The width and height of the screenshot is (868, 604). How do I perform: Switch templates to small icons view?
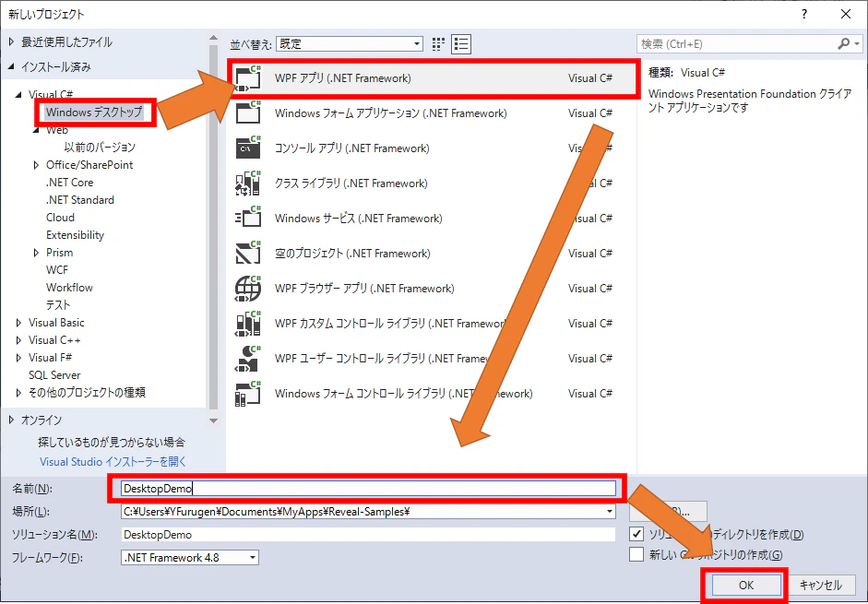click(x=438, y=43)
